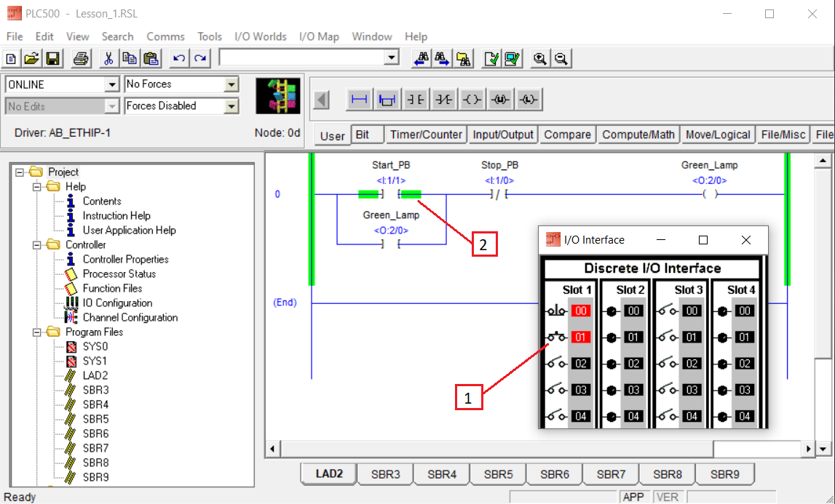Insert a Rung Branch instruction

pos(387,100)
